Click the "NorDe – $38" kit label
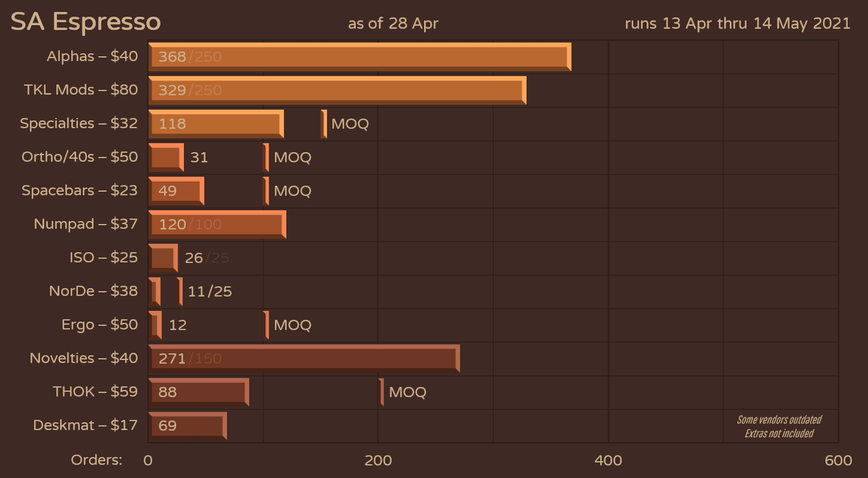This screenshot has height=478, width=868. point(93,292)
